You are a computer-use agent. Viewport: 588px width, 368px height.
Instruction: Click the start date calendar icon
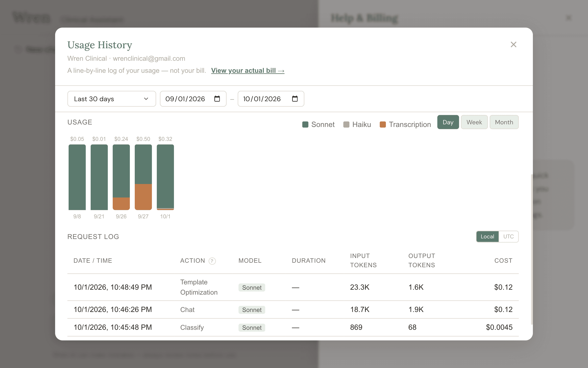(217, 99)
